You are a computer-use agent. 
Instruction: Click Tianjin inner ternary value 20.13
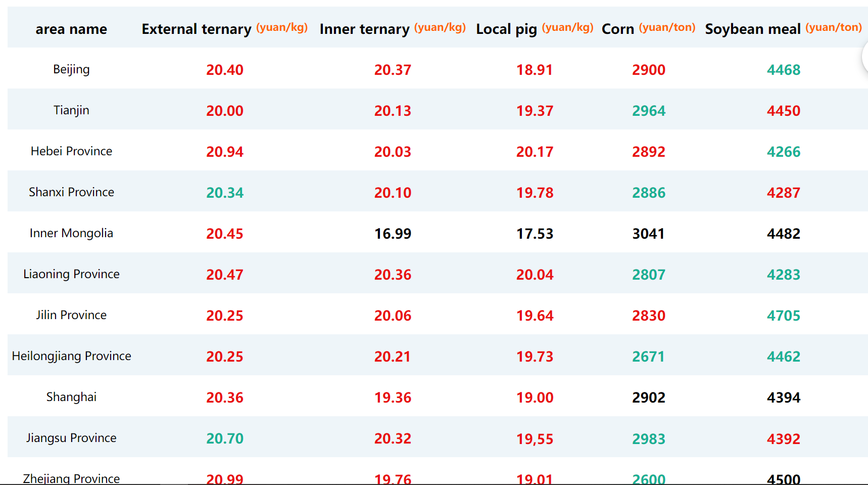click(393, 111)
